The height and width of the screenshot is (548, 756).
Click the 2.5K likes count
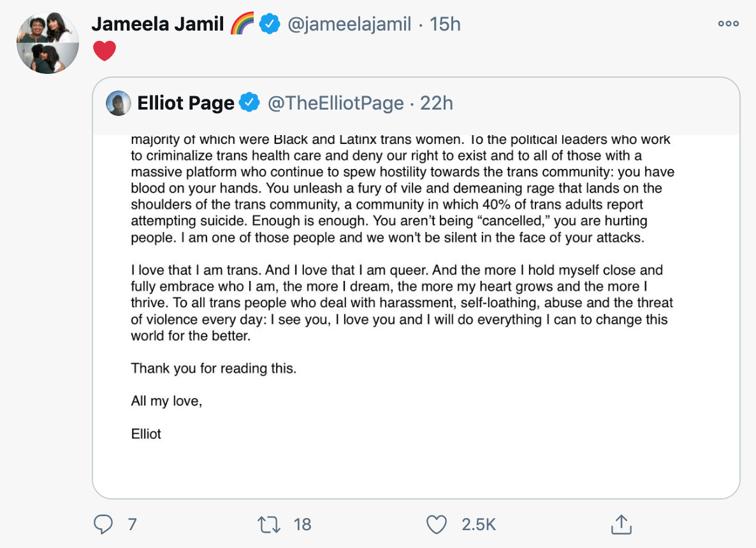tap(477, 524)
